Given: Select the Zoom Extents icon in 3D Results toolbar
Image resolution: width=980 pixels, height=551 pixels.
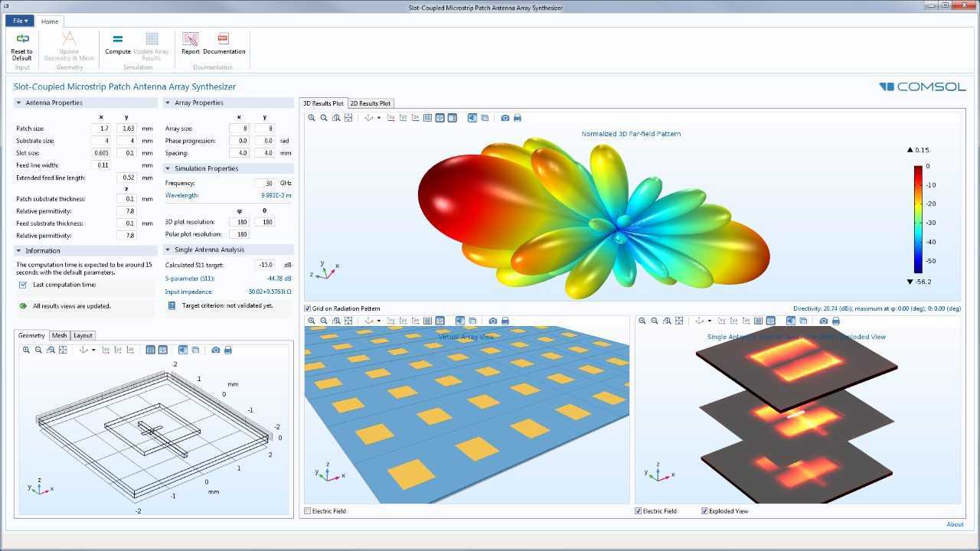Looking at the screenshot, I should pyautogui.click(x=348, y=117).
